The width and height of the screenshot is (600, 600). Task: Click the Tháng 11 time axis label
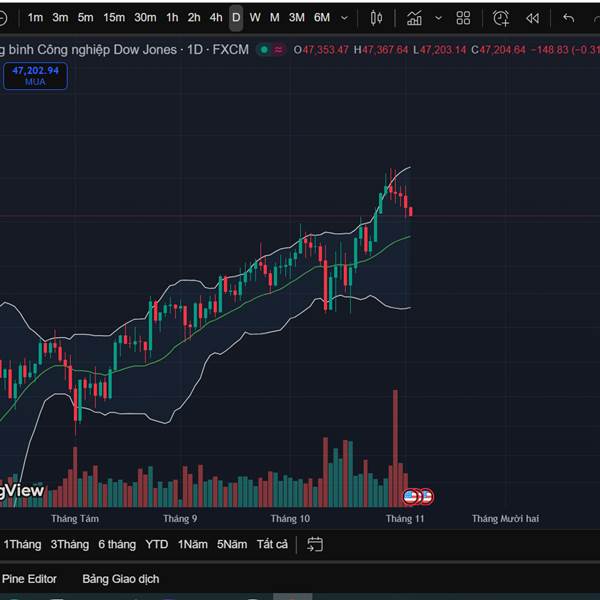click(405, 518)
